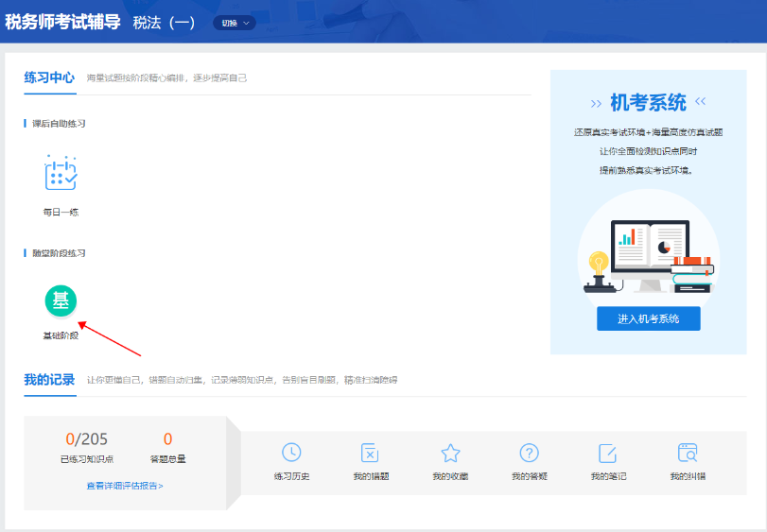View 我的错题 wrong-answer icon
Screen dimensions: 767x532
pyautogui.click(x=371, y=453)
